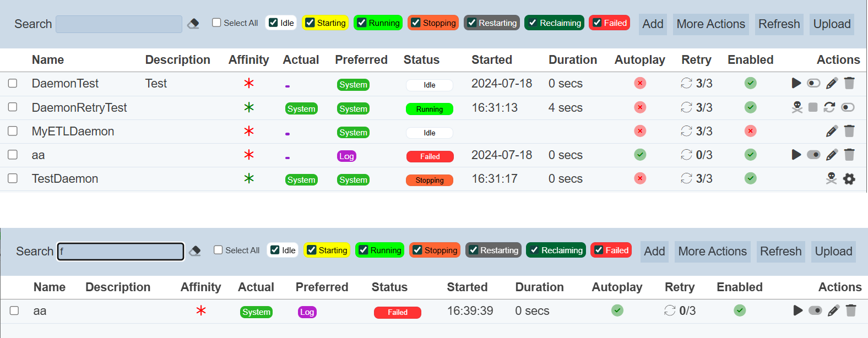Focus the search field containing 'f'

tap(121, 252)
